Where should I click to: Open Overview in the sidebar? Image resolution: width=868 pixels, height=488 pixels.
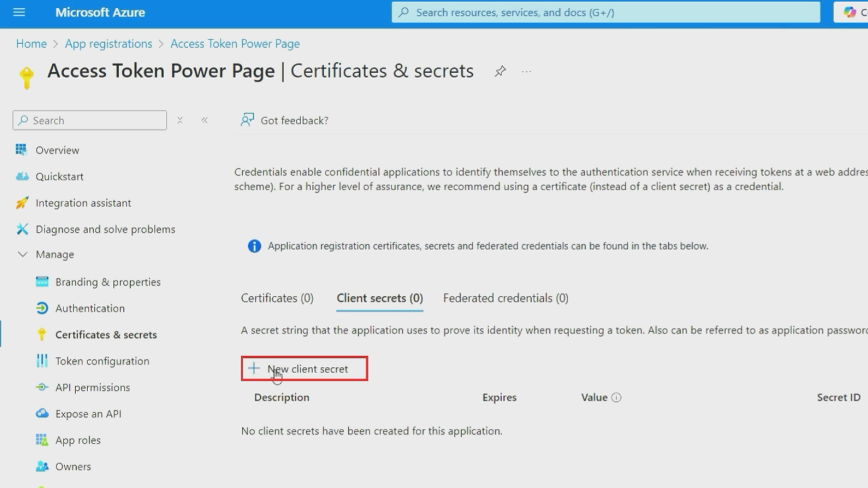pos(57,150)
